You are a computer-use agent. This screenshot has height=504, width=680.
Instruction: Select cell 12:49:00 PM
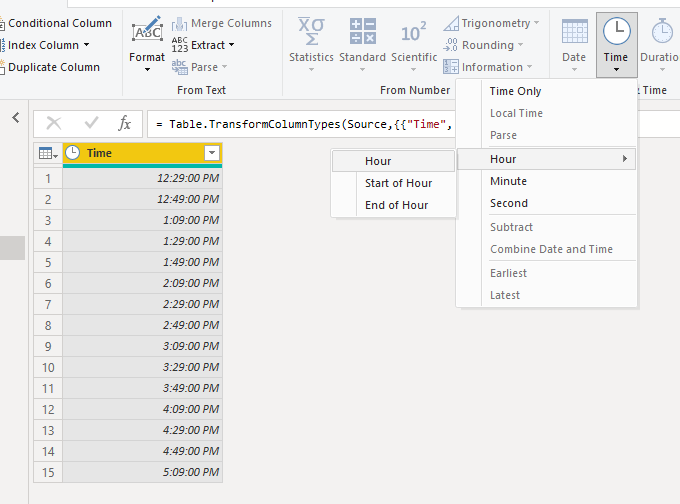point(142,199)
